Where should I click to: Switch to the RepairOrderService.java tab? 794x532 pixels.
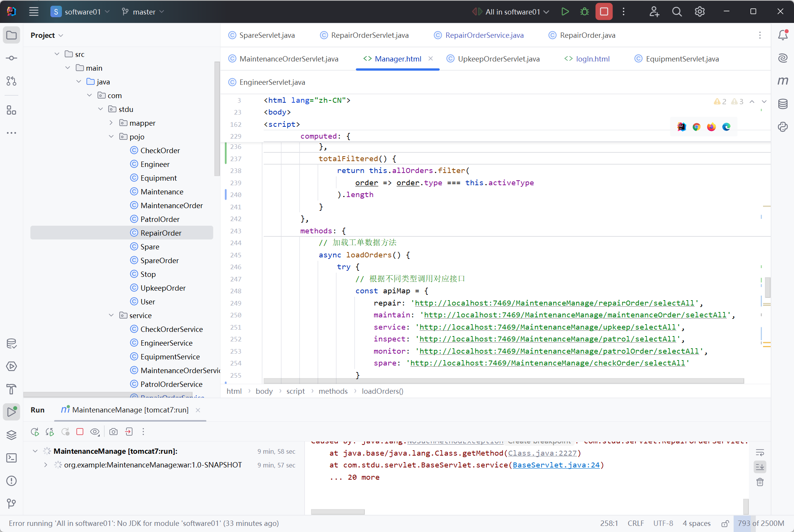tap(484, 35)
